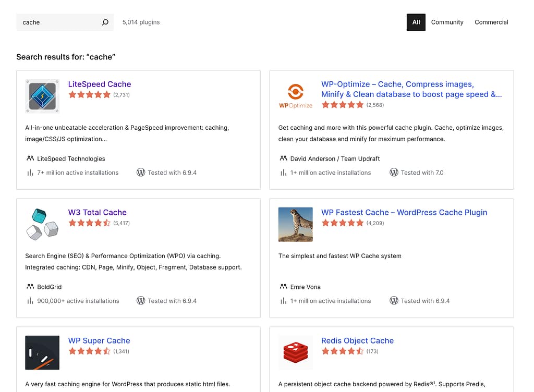534x392 pixels.
Task: Click WP Super Cache star rating
Action: (90, 351)
